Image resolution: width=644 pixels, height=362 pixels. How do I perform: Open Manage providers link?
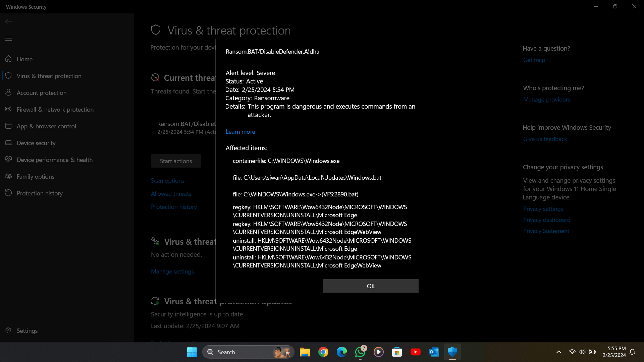pos(546,99)
